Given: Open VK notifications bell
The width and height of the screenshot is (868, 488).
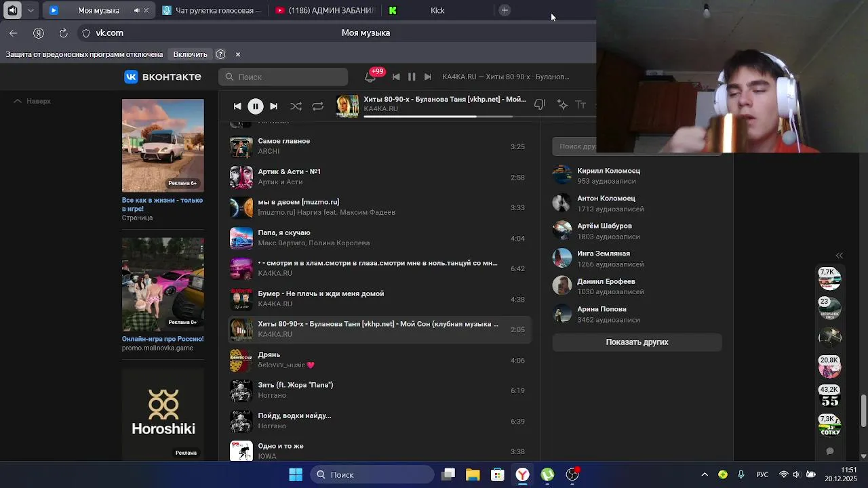Looking at the screenshot, I should coord(370,77).
